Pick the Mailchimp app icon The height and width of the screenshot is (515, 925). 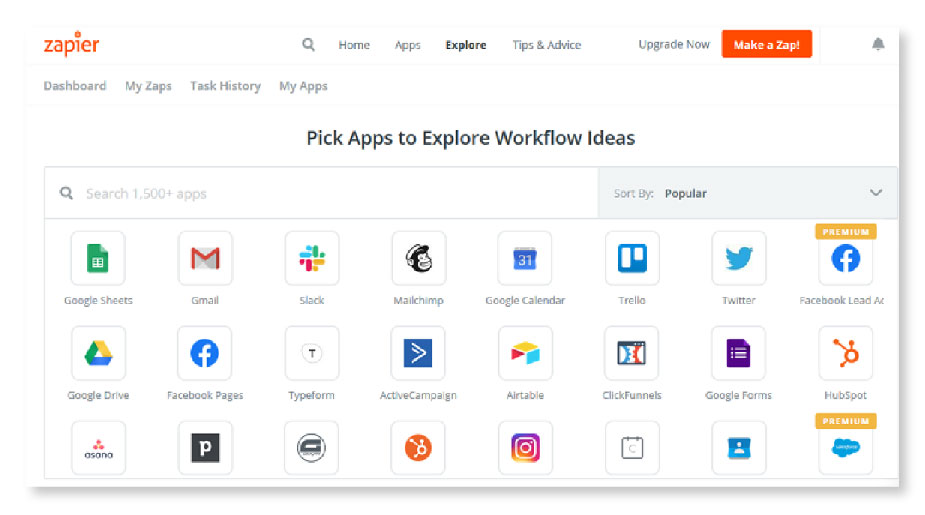pyautogui.click(x=418, y=258)
